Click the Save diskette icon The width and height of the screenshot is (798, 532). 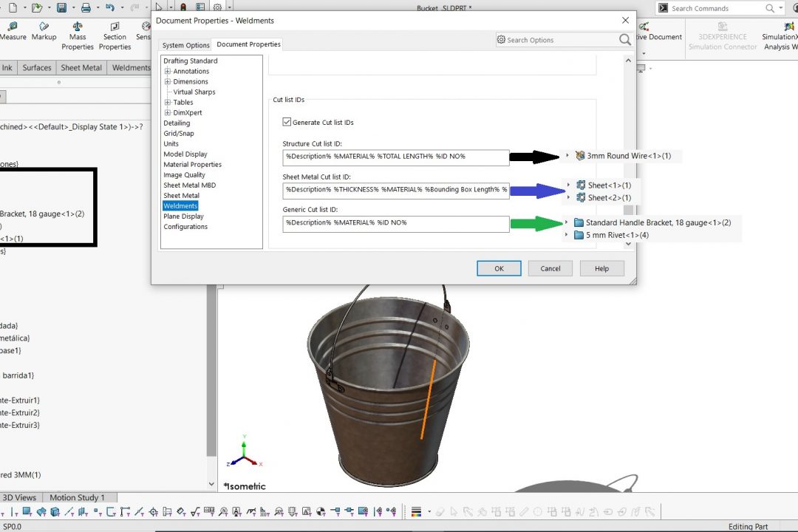(x=61, y=7)
